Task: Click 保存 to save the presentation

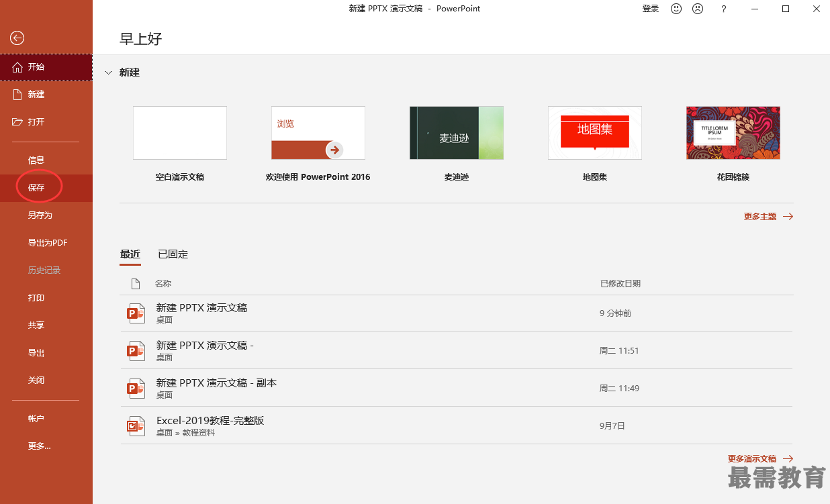Action: pyautogui.click(x=46, y=188)
